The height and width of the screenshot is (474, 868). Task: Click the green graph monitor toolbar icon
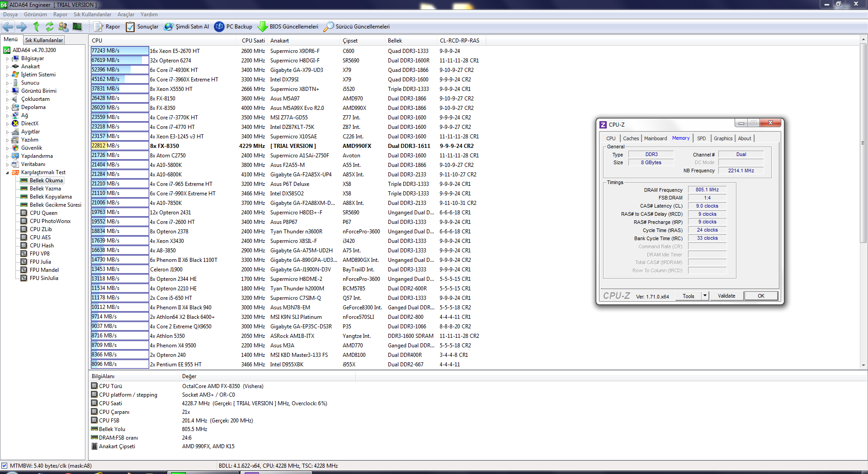(x=77, y=27)
